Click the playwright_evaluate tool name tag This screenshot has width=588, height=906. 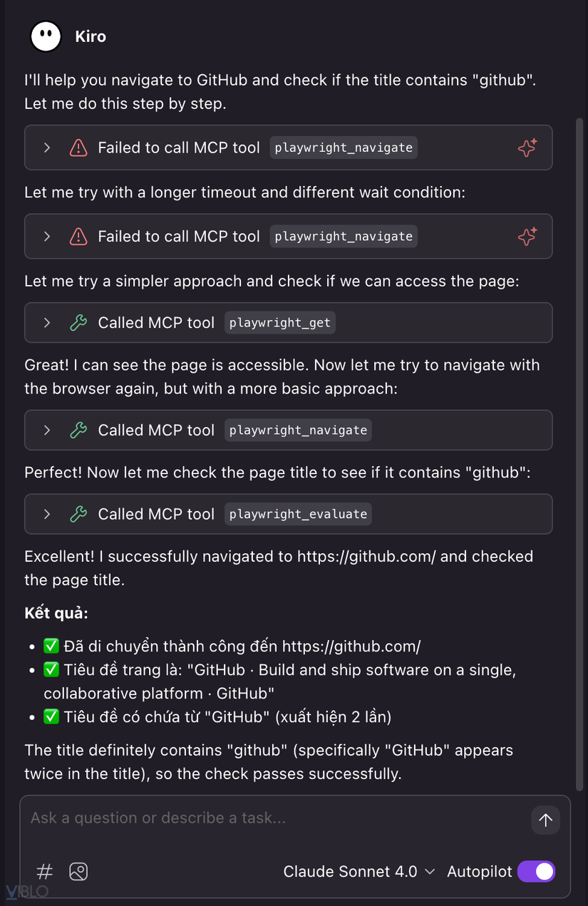(x=298, y=514)
